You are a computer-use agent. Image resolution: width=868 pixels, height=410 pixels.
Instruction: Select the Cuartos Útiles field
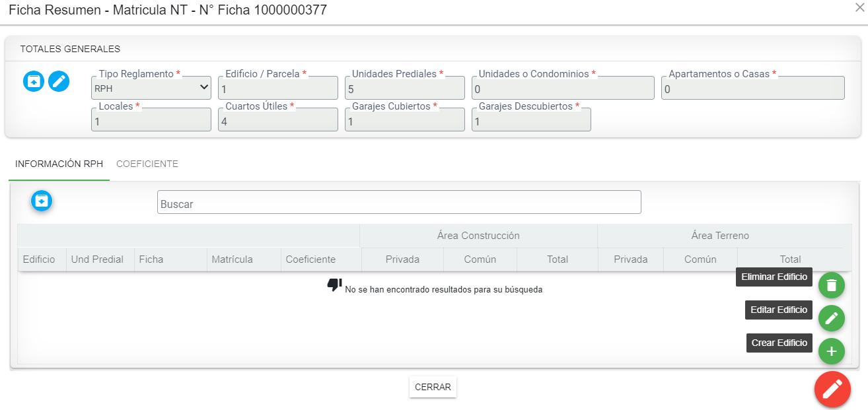point(277,120)
